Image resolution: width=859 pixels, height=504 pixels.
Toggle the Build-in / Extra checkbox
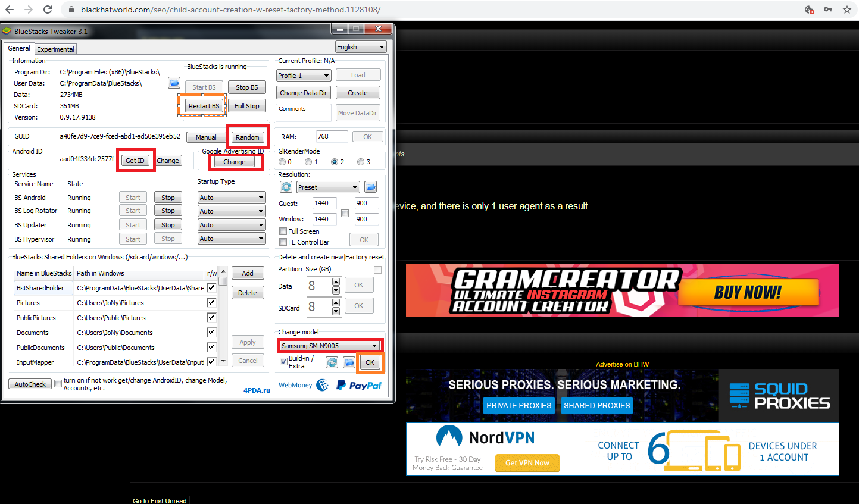pyautogui.click(x=283, y=361)
